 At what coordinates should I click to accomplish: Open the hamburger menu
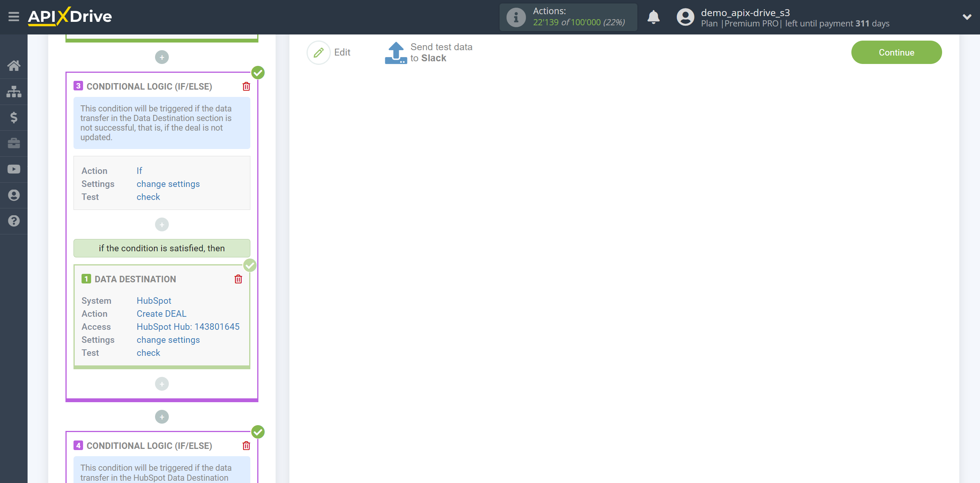pyautogui.click(x=14, y=16)
